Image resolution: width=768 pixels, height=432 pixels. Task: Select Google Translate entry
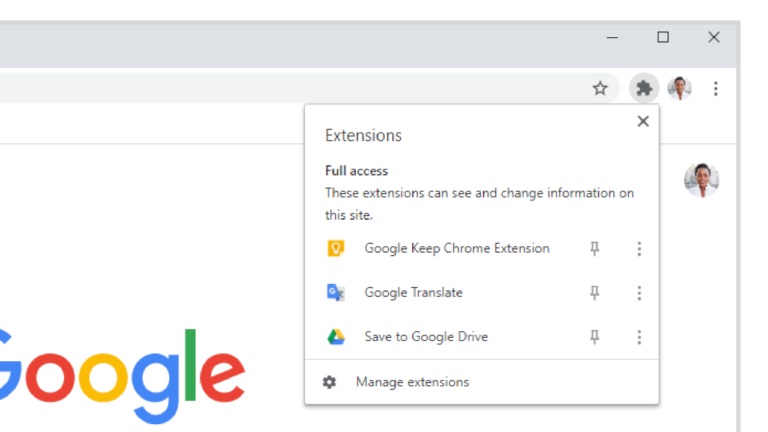(413, 292)
